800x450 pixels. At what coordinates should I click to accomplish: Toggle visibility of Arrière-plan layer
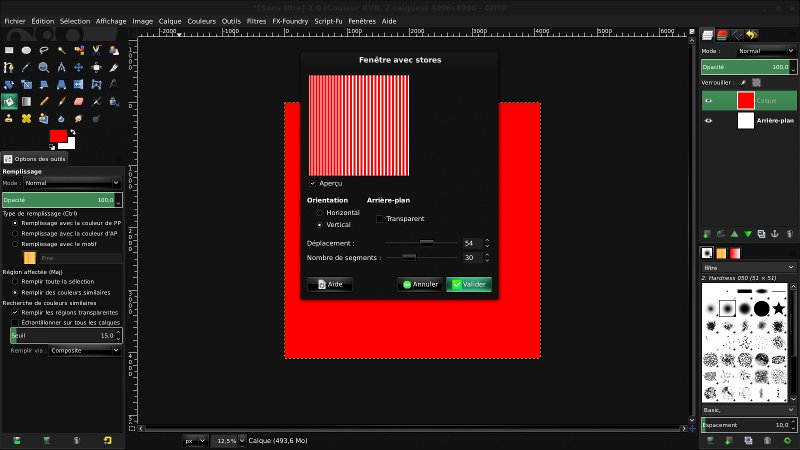click(x=708, y=120)
